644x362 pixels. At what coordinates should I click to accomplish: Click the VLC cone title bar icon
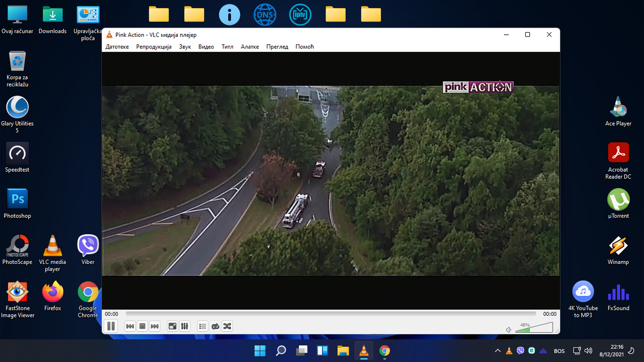109,35
